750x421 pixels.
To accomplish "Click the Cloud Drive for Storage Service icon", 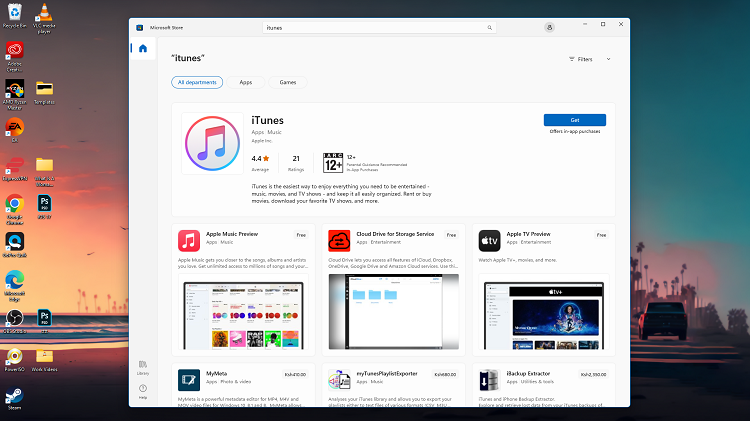I will [339, 241].
